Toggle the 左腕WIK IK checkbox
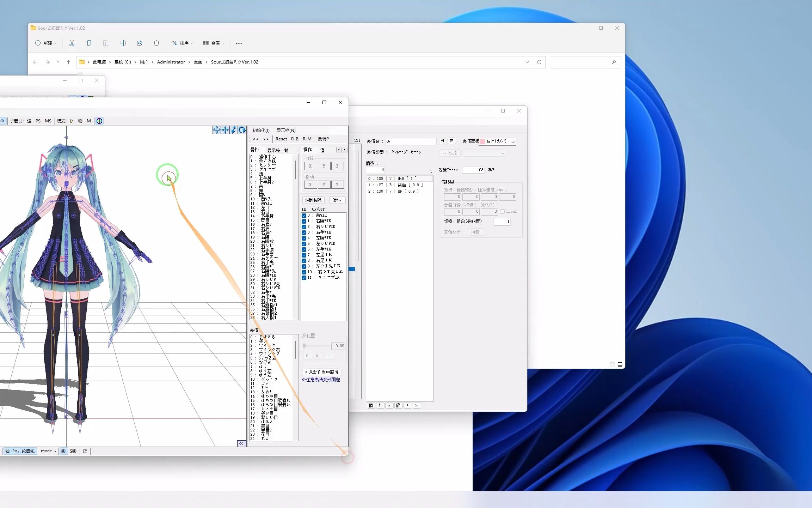 click(304, 238)
